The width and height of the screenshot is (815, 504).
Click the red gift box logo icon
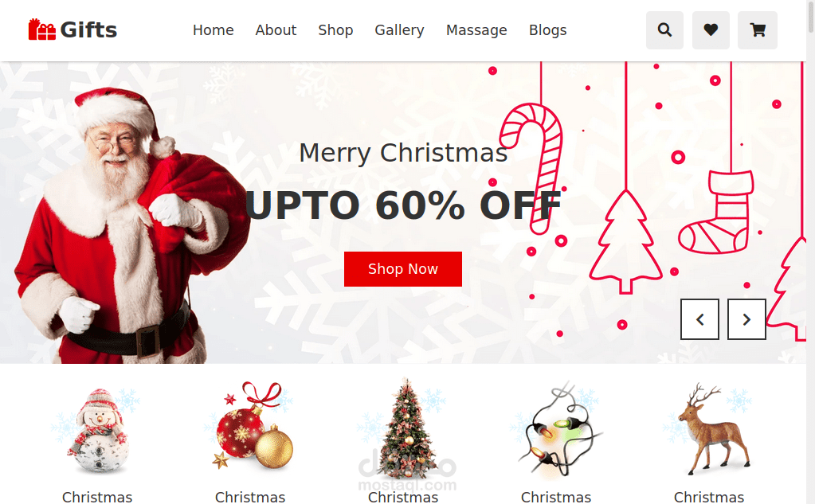[41, 29]
